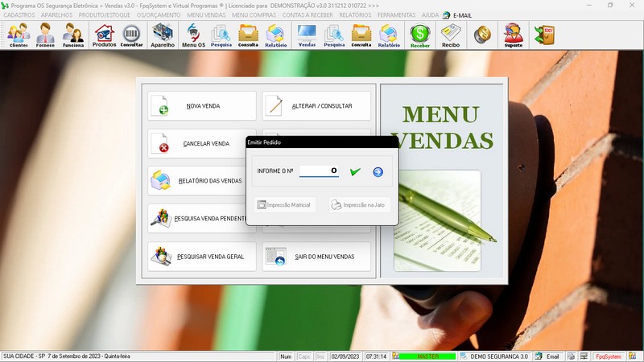Click the PESQUISAR VENDA GERAL button

coord(202,257)
